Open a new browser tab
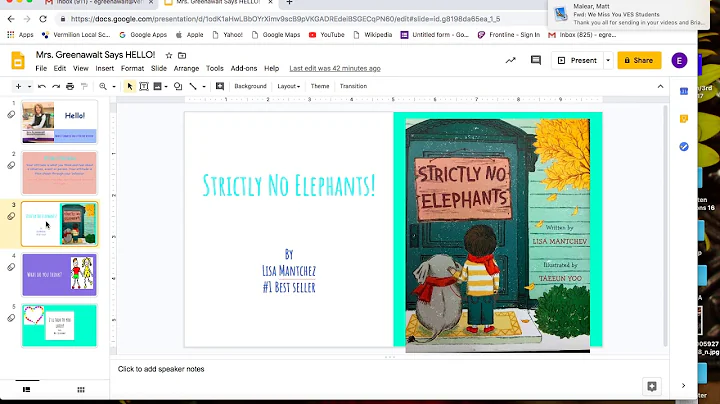 click(x=289, y=2)
